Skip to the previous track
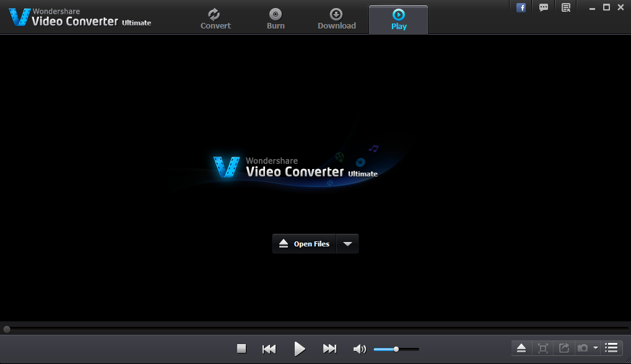 click(x=269, y=349)
